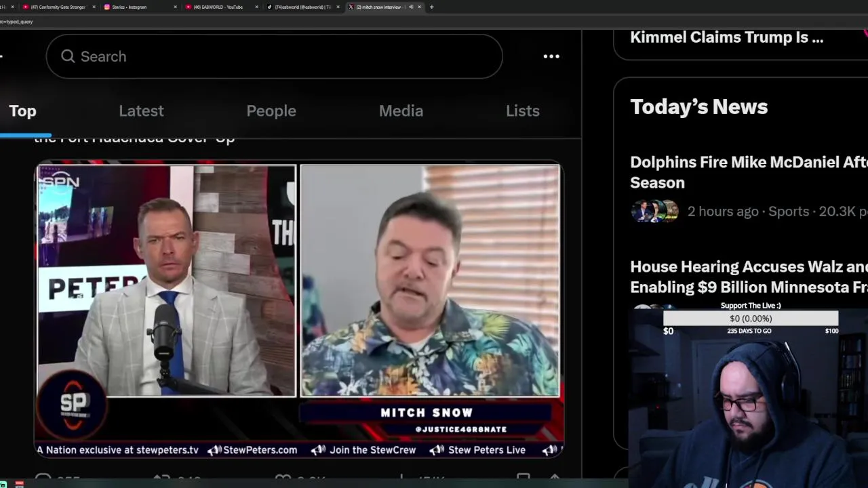Viewport: 868px width, 488px height.
Task: Select the Top tab
Action: click(x=22, y=110)
